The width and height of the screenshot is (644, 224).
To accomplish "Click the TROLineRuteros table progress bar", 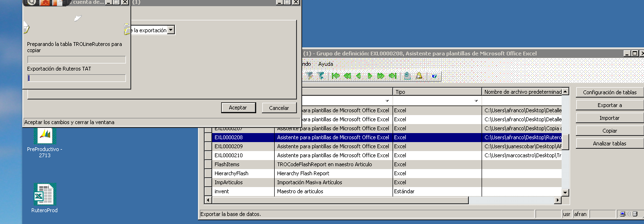I will click(76, 60).
